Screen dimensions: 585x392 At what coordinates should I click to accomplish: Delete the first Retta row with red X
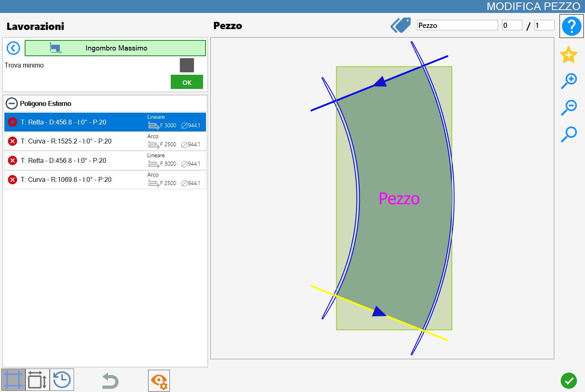[x=13, y=122]
